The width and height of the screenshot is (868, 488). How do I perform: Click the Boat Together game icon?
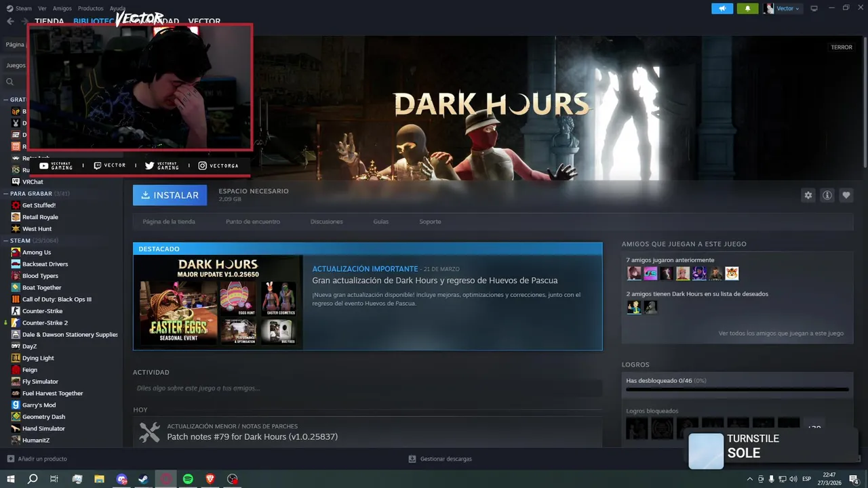[x=16, y=287]
